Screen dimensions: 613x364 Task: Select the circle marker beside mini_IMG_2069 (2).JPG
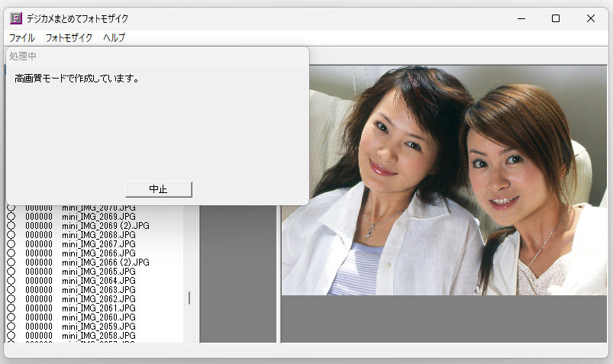pyautogui.click(x=11, y=226)
